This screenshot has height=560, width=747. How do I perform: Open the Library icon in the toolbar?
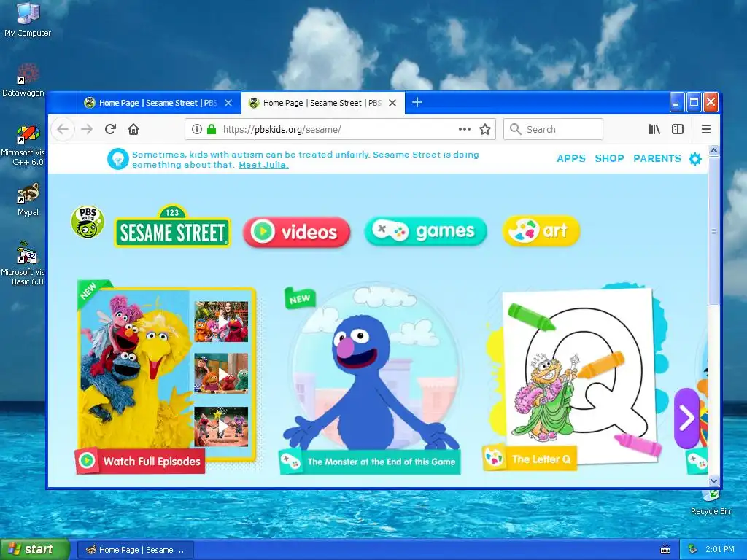pyautogui.click(x=654, y=129)
